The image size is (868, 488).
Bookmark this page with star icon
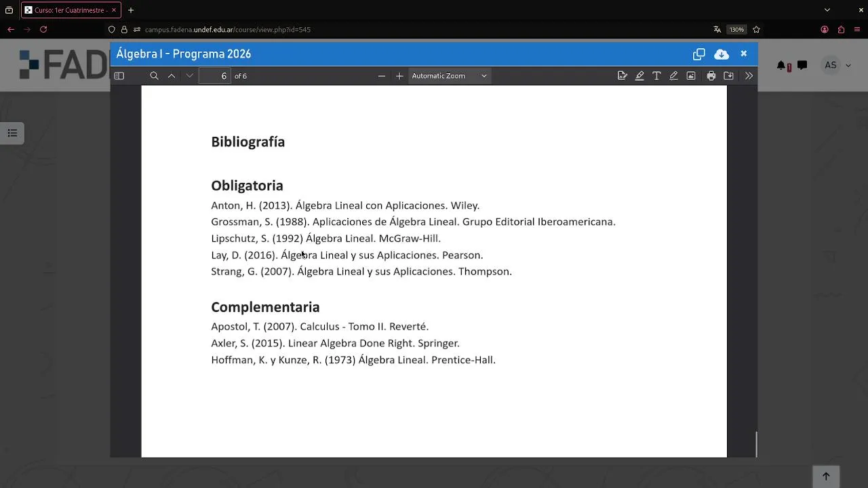(x=756, y=30)
